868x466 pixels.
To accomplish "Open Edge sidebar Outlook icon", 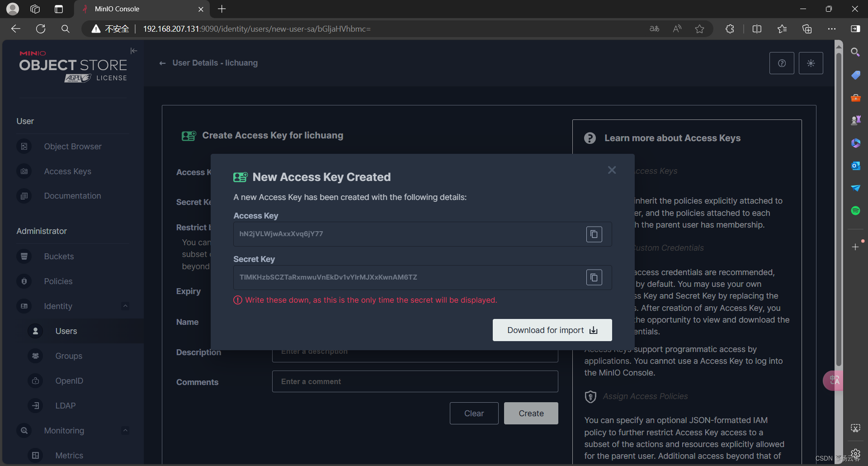I will tap(855, 166).
